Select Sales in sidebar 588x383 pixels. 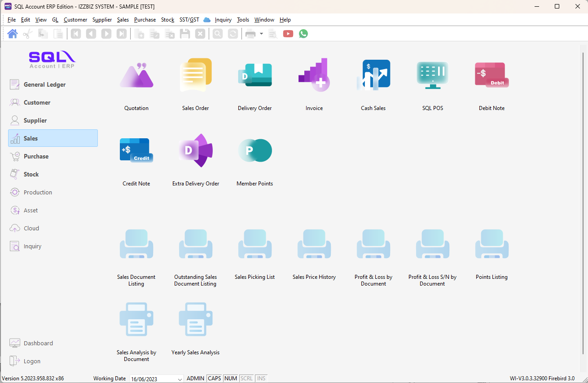53,138
